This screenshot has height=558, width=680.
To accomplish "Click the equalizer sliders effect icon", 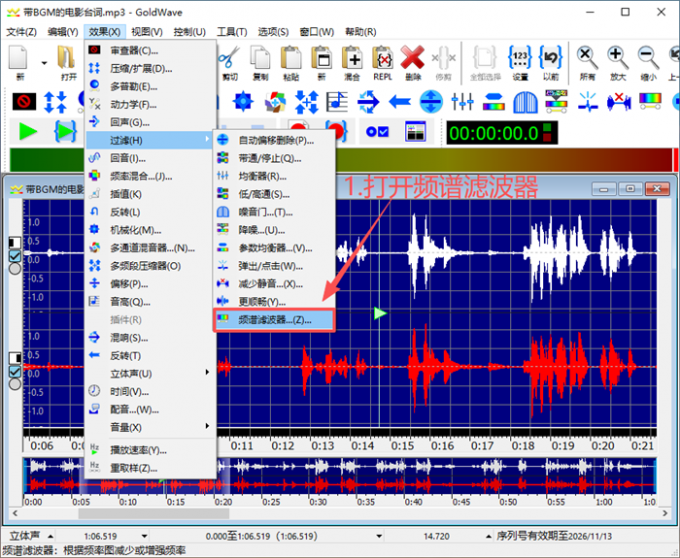I will point(462,102).
